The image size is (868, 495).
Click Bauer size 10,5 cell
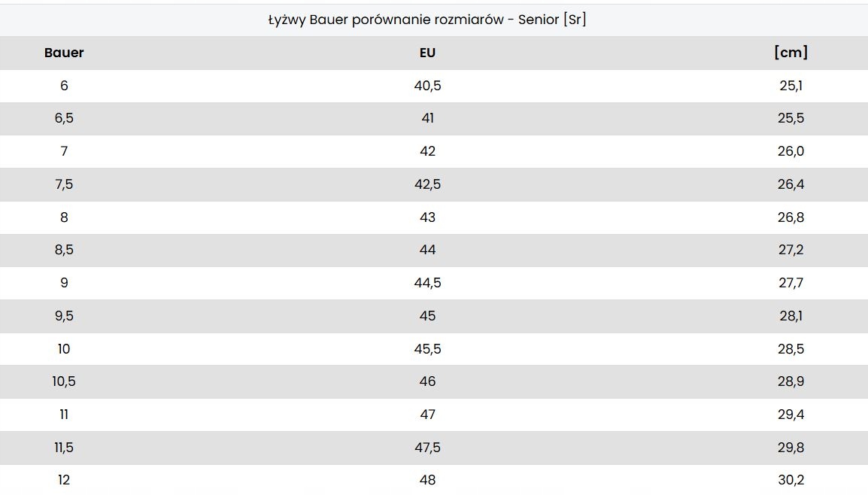64,381
